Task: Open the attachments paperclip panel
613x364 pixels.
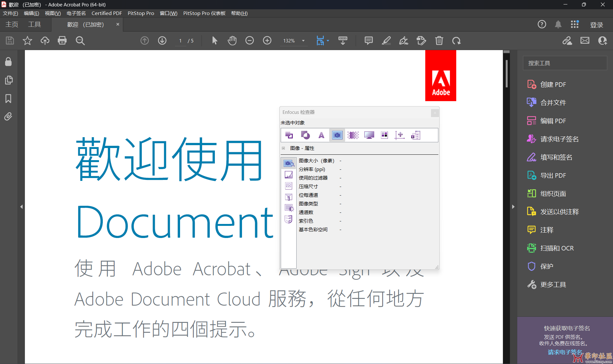Action: (8, 116)
